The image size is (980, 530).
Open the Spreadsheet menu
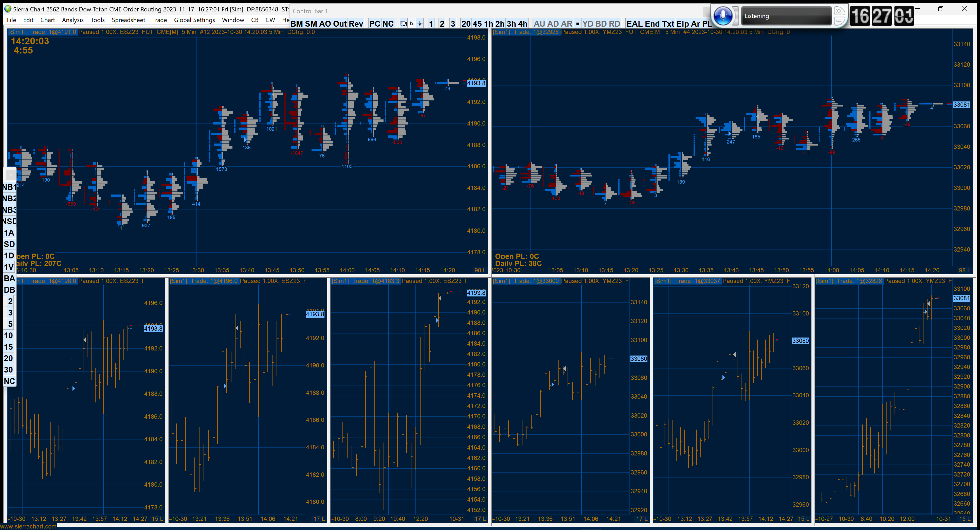click(128, 20)
